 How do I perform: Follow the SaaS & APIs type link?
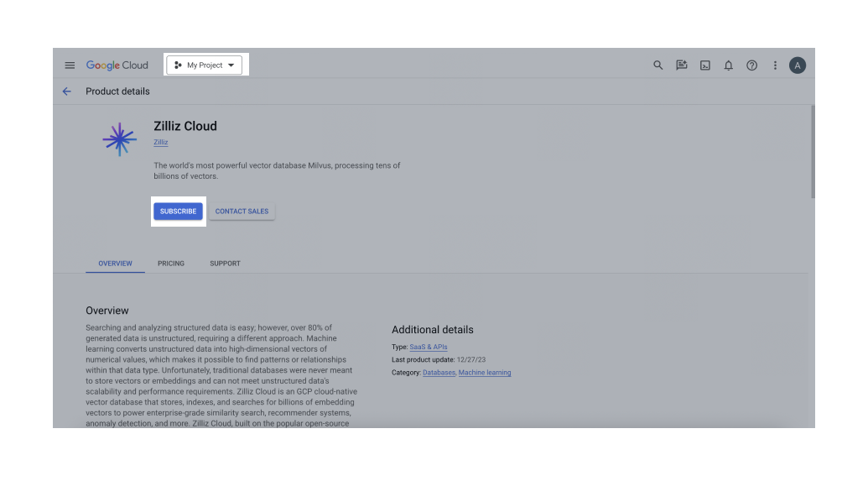coord(429,347)
